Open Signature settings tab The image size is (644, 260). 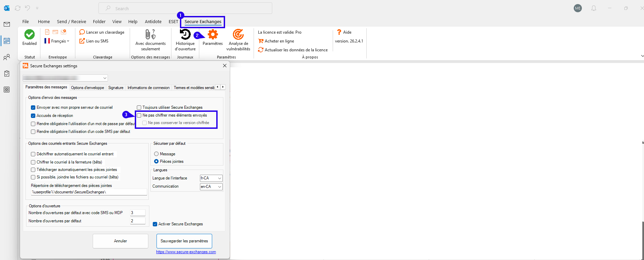pyautogui.click(x=116, y=88)
